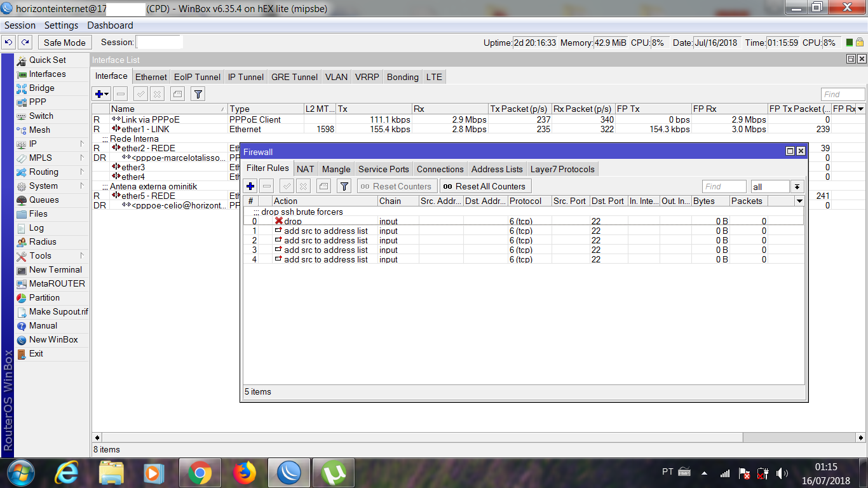Screen dimensions: 868x488
Task: Click the remove minus icon in Firewall window
Action: (x=267, y=186)
